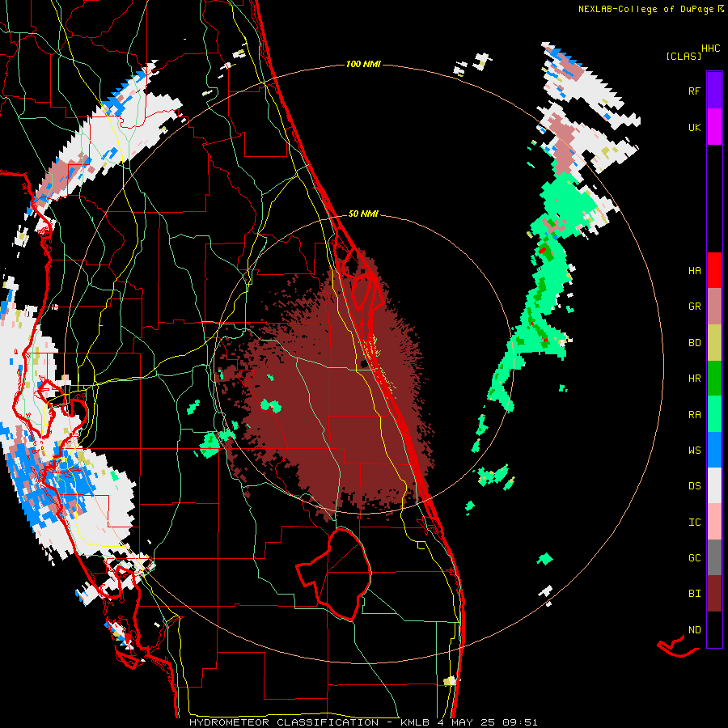Click the magenta UK legend color swatch
Screen dimensions: 728x728
tap(714, 127)
